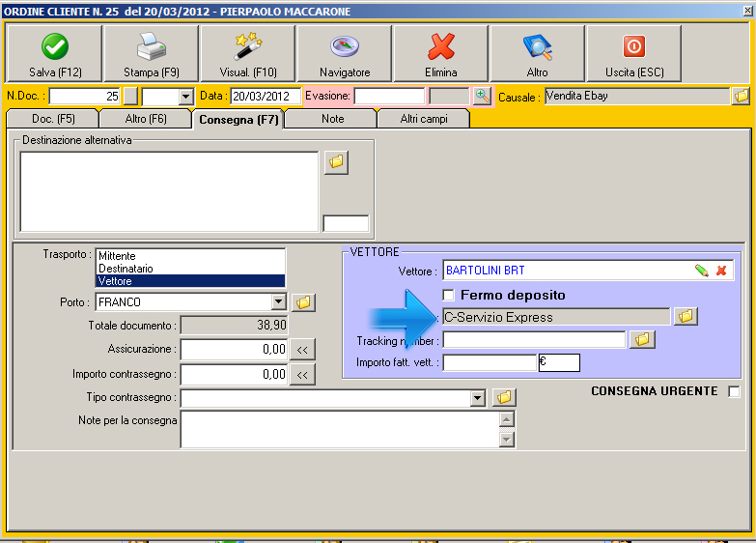756x543 pixels.
Task: Open the Navigatore compass button
Action: point(345,53)
